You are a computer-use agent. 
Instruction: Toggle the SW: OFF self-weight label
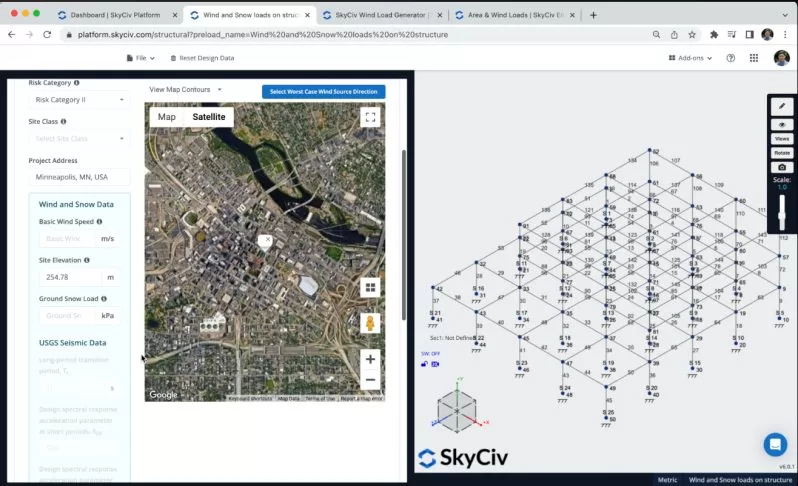coord(431,353)
